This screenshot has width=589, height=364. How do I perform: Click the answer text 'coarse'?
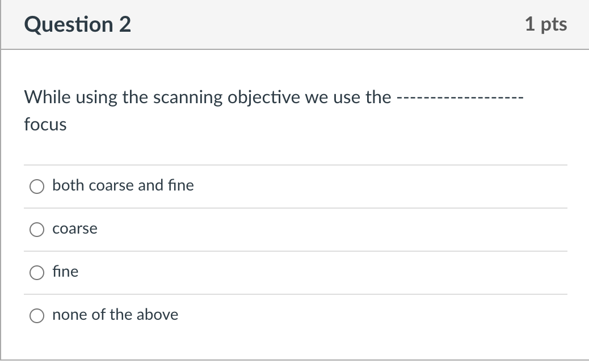click(x=75, y=229)
